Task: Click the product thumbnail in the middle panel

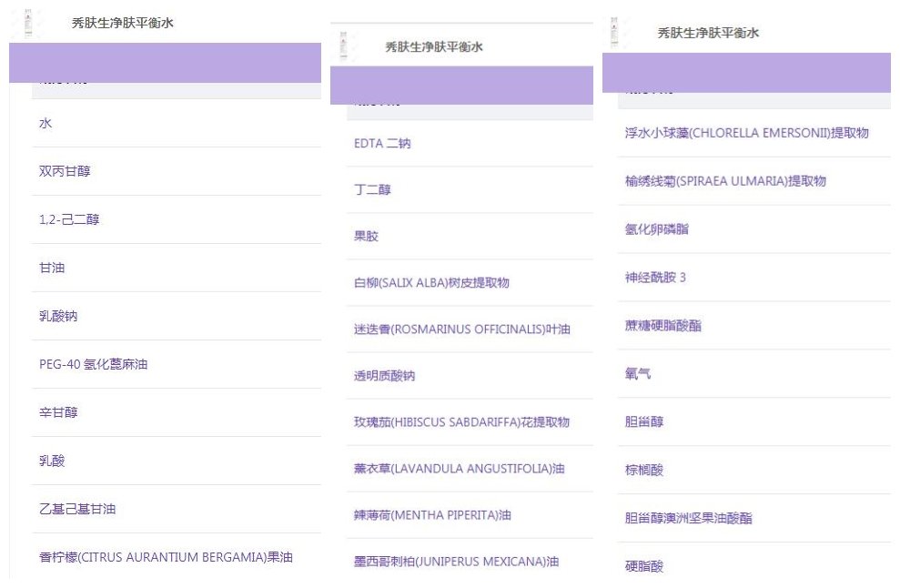Action: (346, 46)
